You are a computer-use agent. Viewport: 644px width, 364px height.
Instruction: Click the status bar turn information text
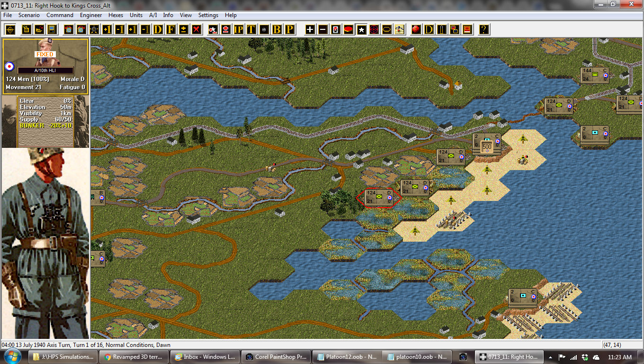pyautogui.click(x=86, y=345)
